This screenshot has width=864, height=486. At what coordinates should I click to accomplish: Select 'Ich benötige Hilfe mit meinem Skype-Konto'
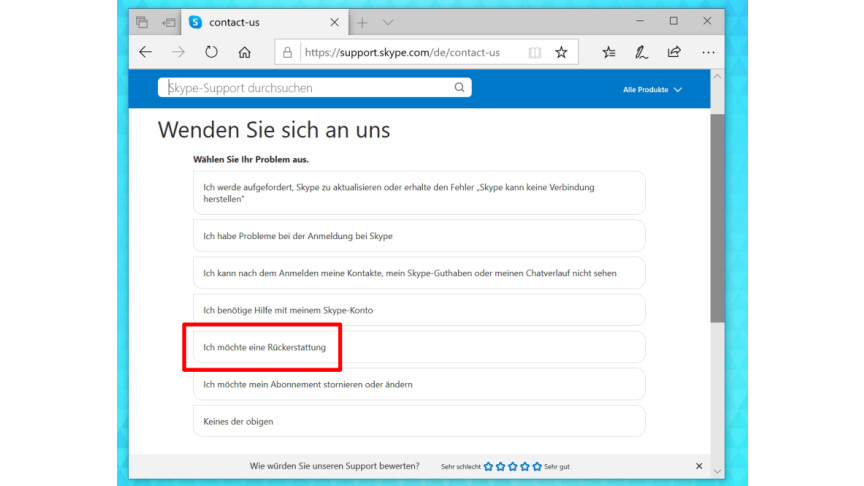[419, 310]
